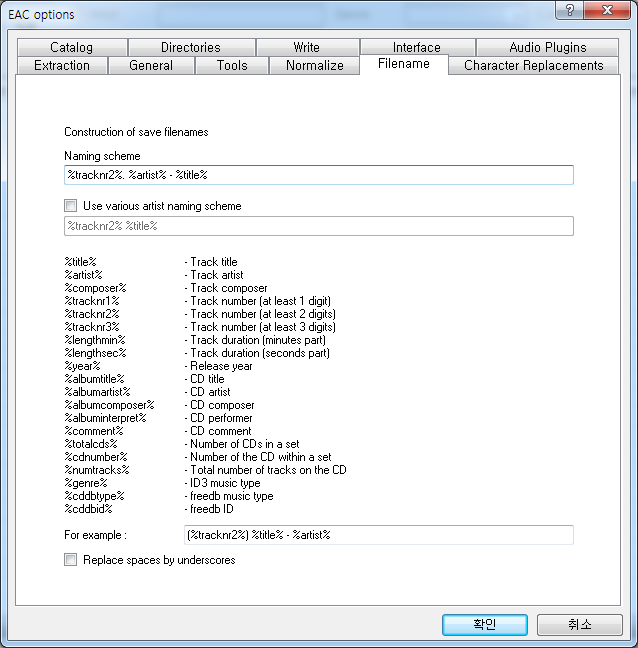The height and width of the screenshot is (648, 638).
Task: Select the %composer% placeholder text
Action: [x=95, y=288]
